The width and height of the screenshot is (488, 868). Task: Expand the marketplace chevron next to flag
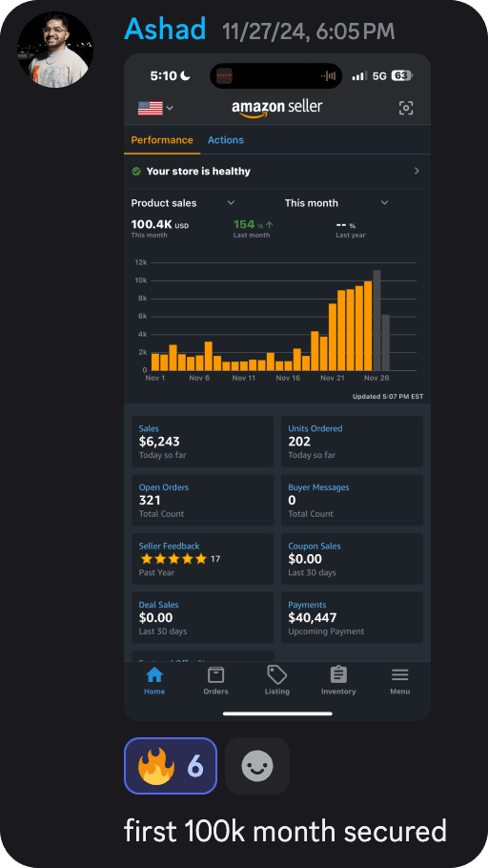click(x=170, y=108)
